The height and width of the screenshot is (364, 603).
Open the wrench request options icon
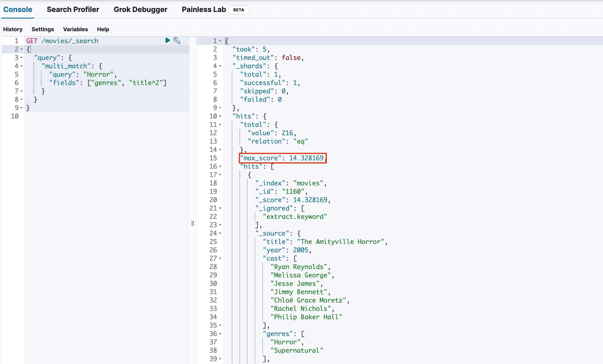[x=177, y=40]
